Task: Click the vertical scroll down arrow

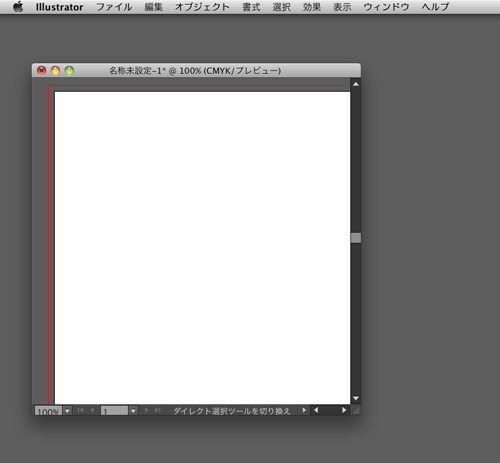Action: point(356,398)
